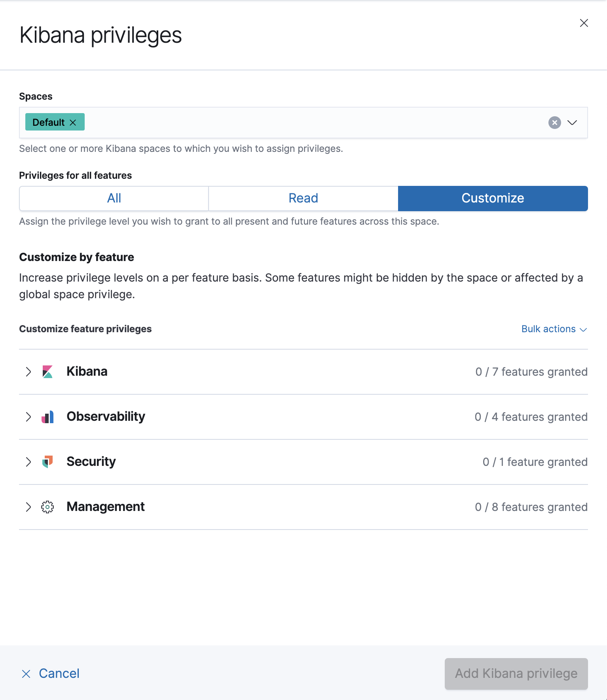Remove the Default space badge
This screenshot has height=700, width=607.
73,123
